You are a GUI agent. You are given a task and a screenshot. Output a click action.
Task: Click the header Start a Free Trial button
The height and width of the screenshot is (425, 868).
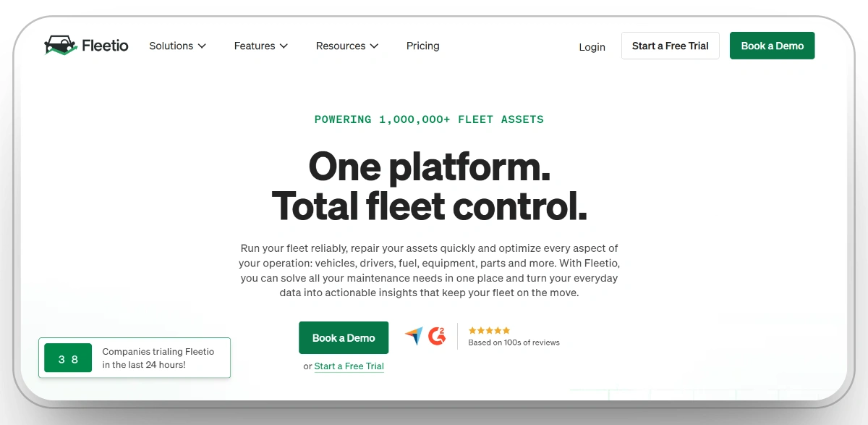pyautogui.click(x=671, y=46)
